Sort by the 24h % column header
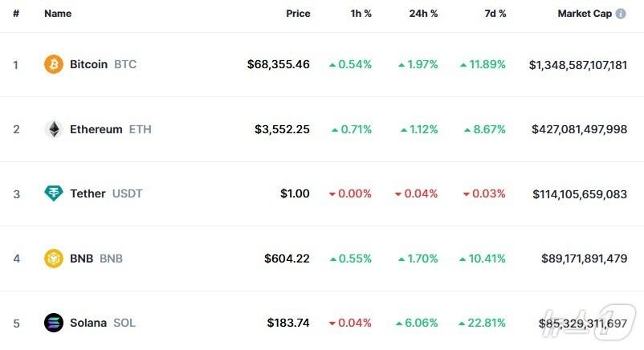The height and width of the screenshot is (350, 644). tap(422, 14)
